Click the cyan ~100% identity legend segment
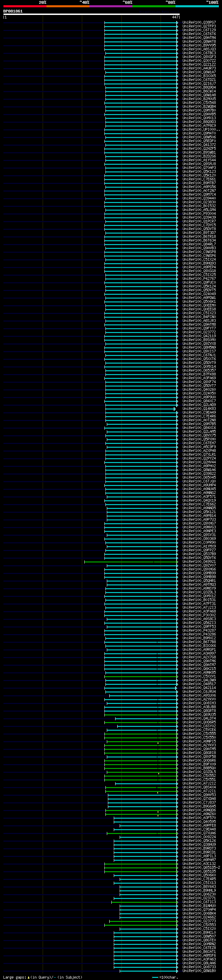222x980 pixels. pos(197,6)
